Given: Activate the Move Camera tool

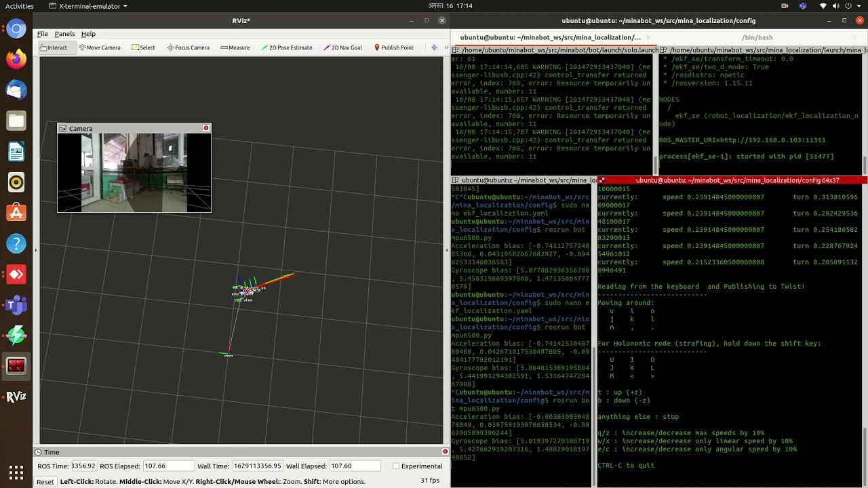Looking at the screenshot, I should [100, 47].
